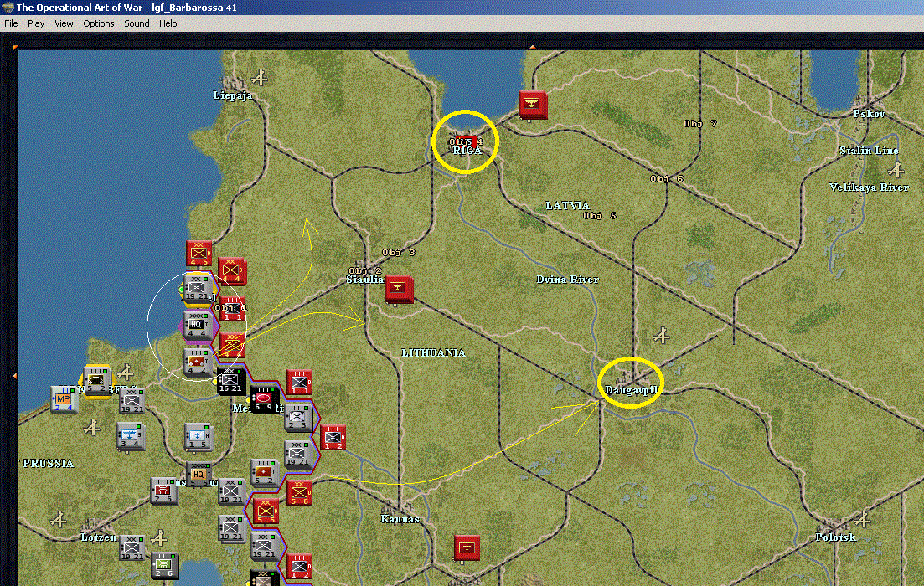
Task: Select the gray 4-2 artillery unit
Action: 198,362
